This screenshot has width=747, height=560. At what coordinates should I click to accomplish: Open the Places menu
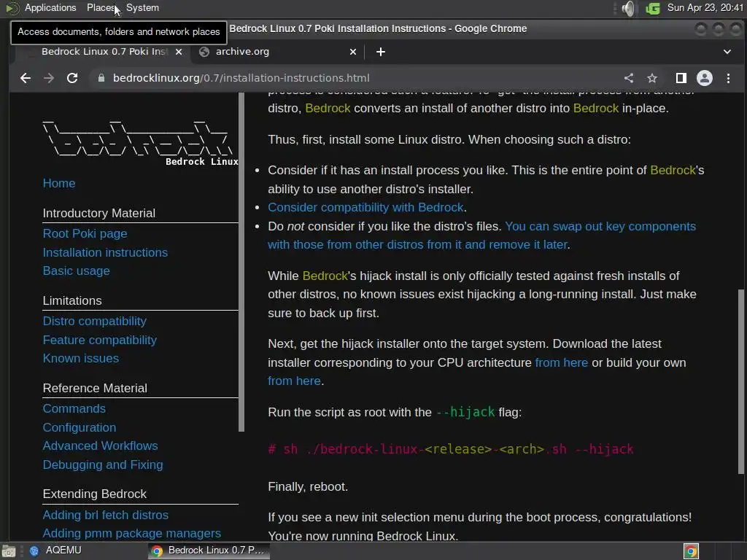click(101, 7)
